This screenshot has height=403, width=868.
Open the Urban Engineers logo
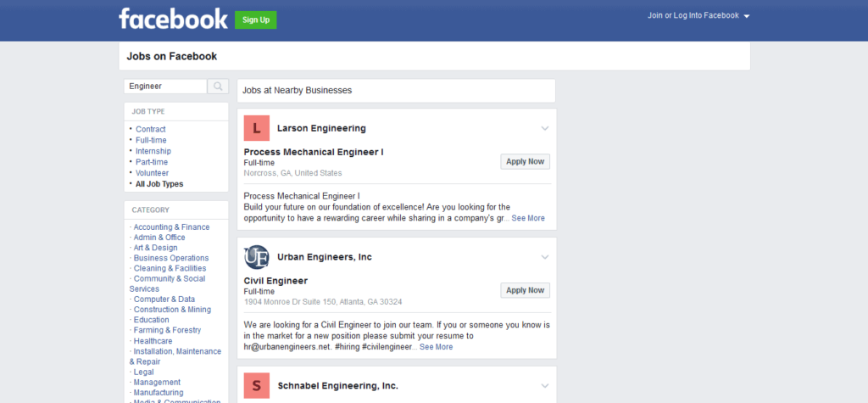point(257,257)
